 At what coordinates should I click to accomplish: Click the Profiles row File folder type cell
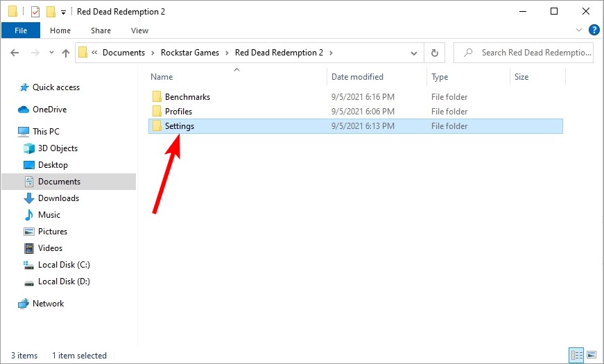pos(449,112)
